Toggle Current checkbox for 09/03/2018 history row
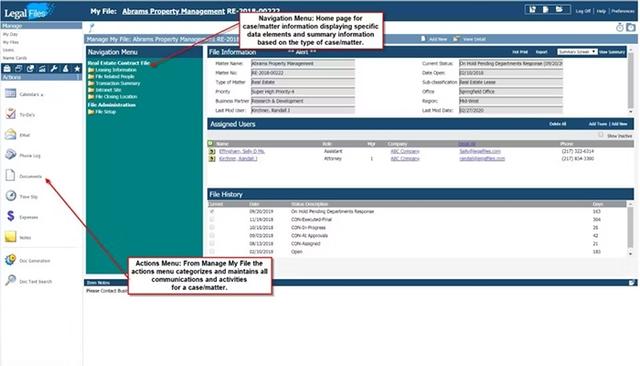This screenshot has height=366, width=640. [212, 235]
